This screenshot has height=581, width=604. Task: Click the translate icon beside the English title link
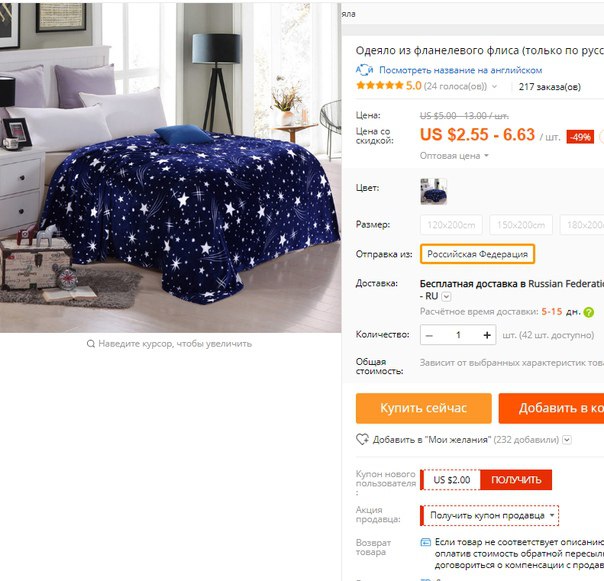364,70
